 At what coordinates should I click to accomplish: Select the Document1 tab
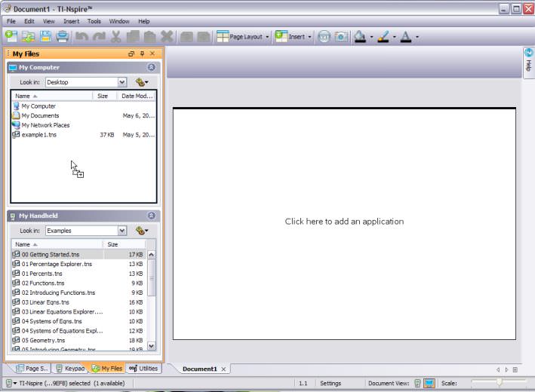[200, 369]
